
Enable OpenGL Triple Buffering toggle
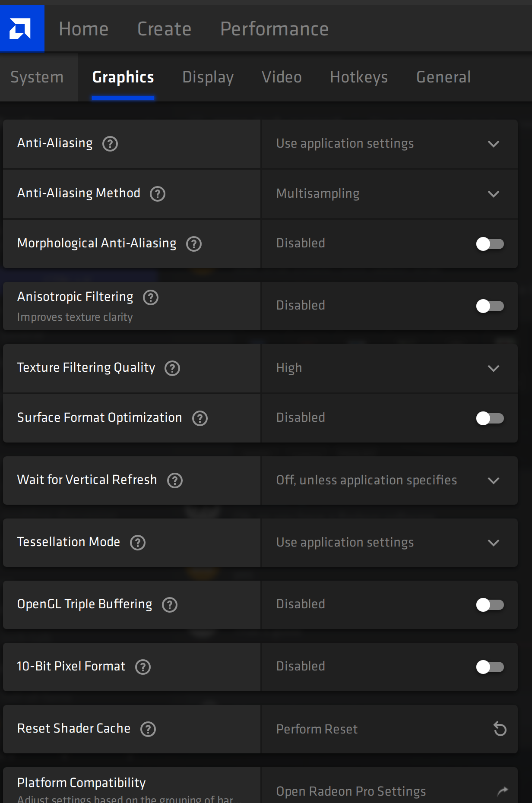pos(490,605)
